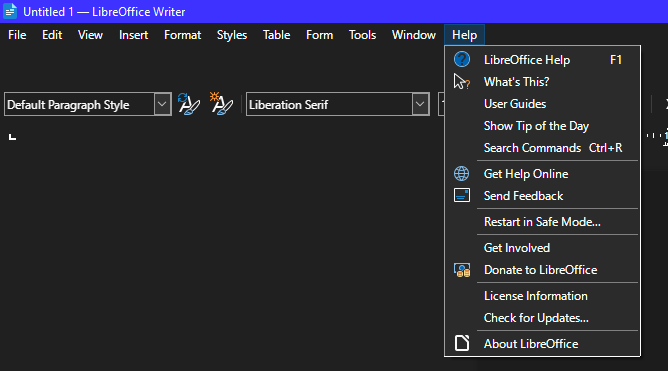Click the Update Selected Style icon

(188, 104)
